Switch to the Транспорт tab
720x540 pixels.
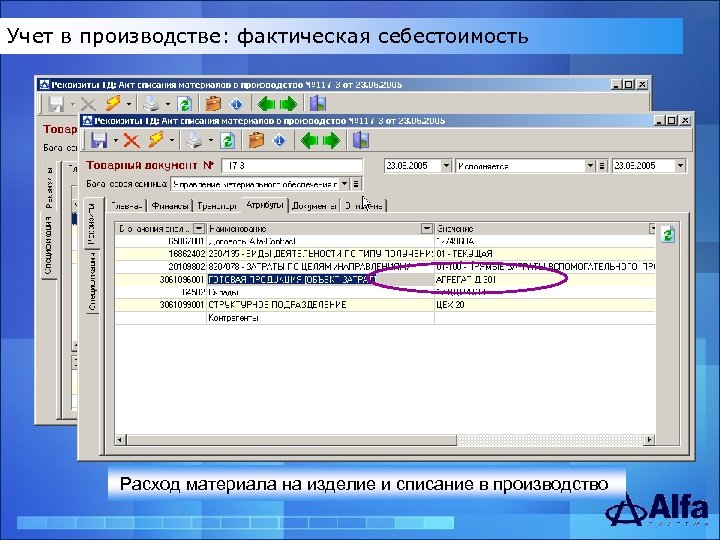click(216, 206)
